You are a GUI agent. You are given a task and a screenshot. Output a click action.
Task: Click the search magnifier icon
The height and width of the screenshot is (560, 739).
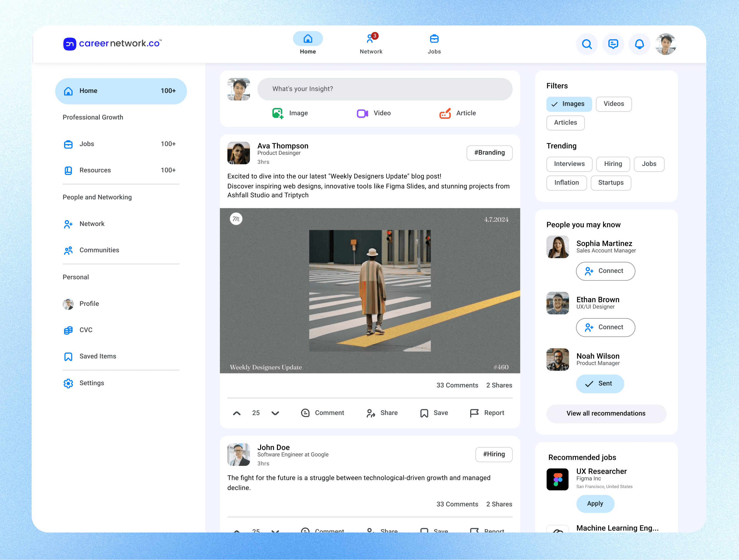click(x=587, y=44)
